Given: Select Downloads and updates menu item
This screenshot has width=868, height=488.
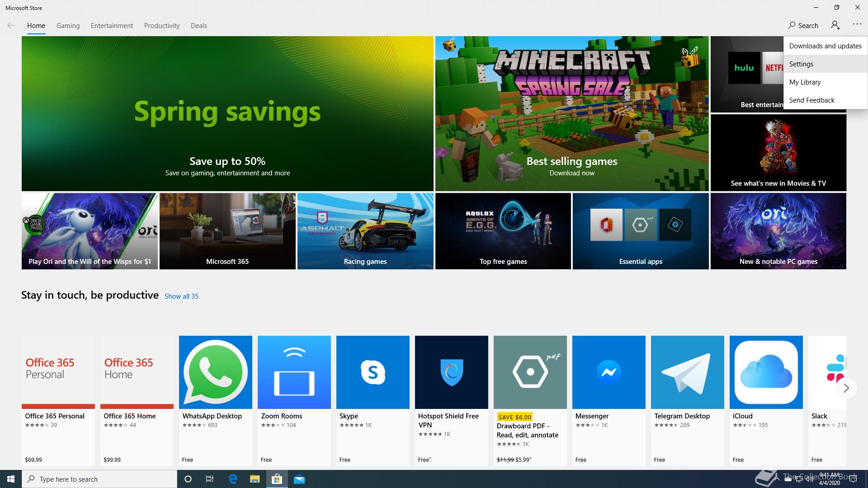Looking at the screenshot, I should click(x=826, y=46).
